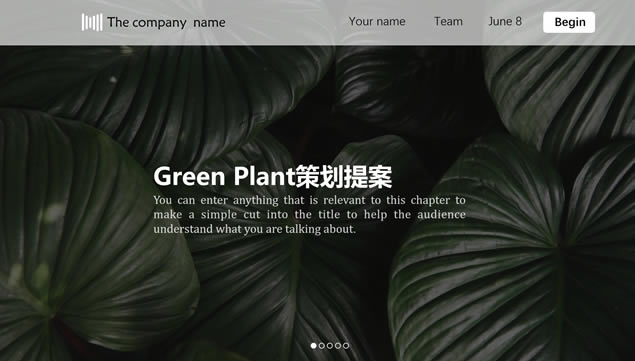Go to the third, middle carousel dot
This screenshot has height=361, width=635.
(x=330, y=346)
